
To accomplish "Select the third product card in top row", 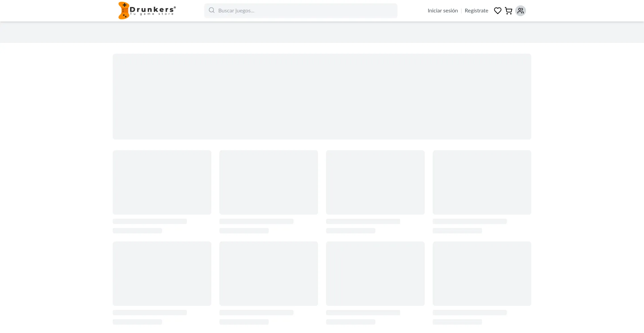I will (x=375, y=182).
